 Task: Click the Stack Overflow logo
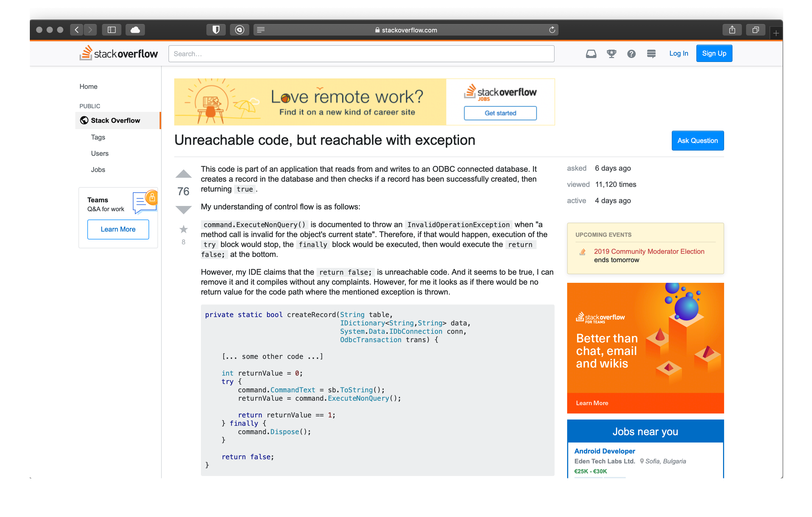119,53
